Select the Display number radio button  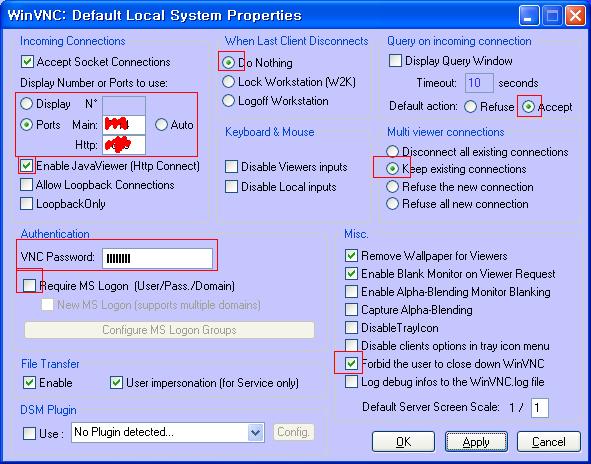point(26,104)
